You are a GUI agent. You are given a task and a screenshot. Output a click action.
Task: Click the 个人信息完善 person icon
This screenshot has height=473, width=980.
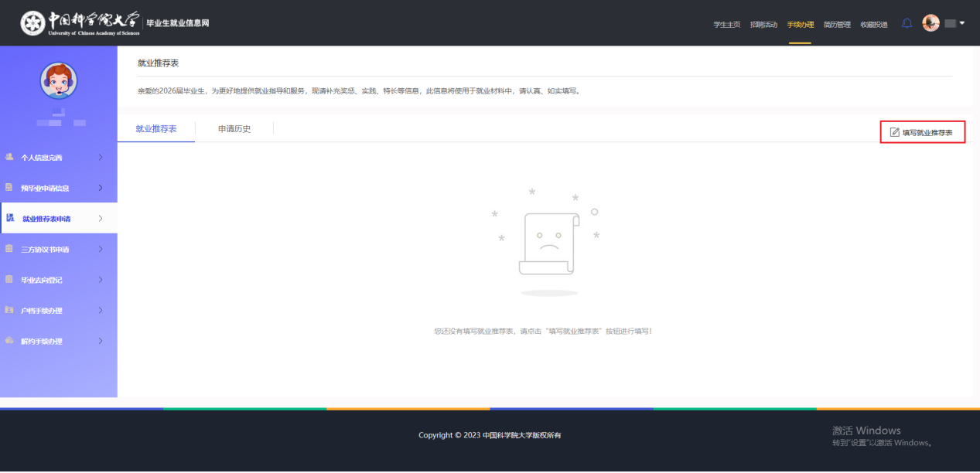(x=9, y=157)
